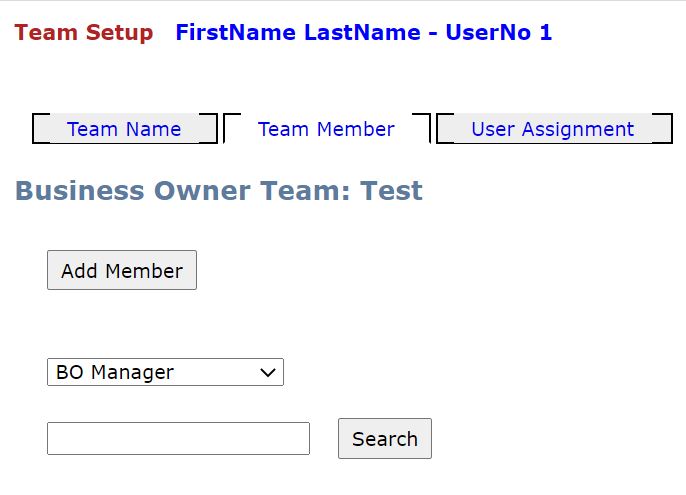Click 'UserNo 1' in the blue header
This screenshot has width=686, height=495.
pyautogui.click(x=499, y=32)
